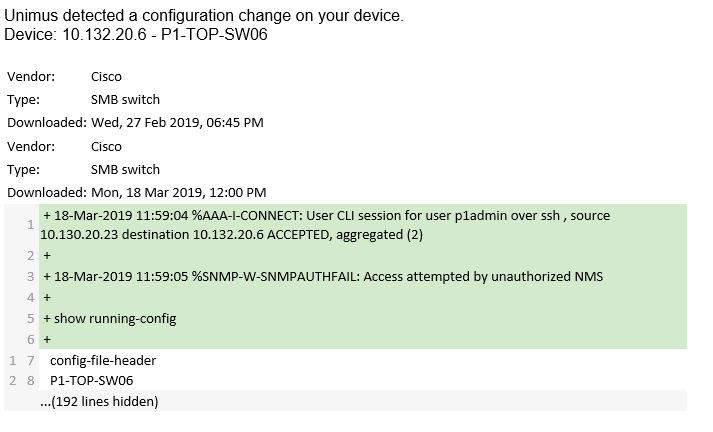Click line number 5 in diff gutter

(x=30, y=318)
